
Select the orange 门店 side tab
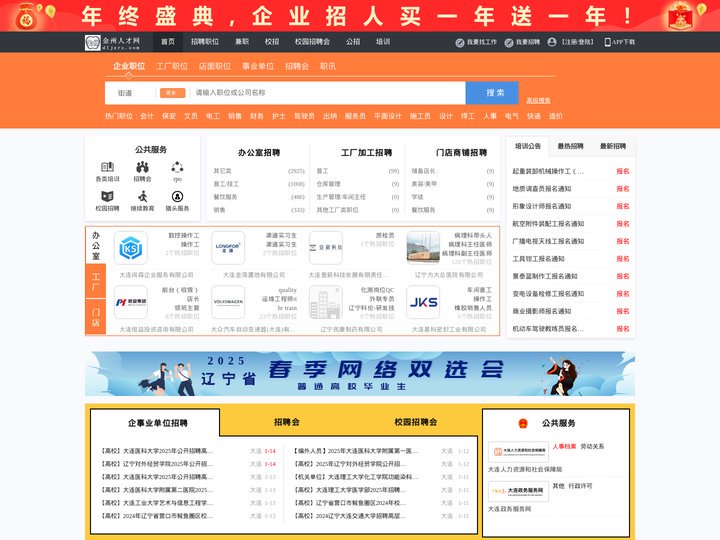tap(96, 317)
